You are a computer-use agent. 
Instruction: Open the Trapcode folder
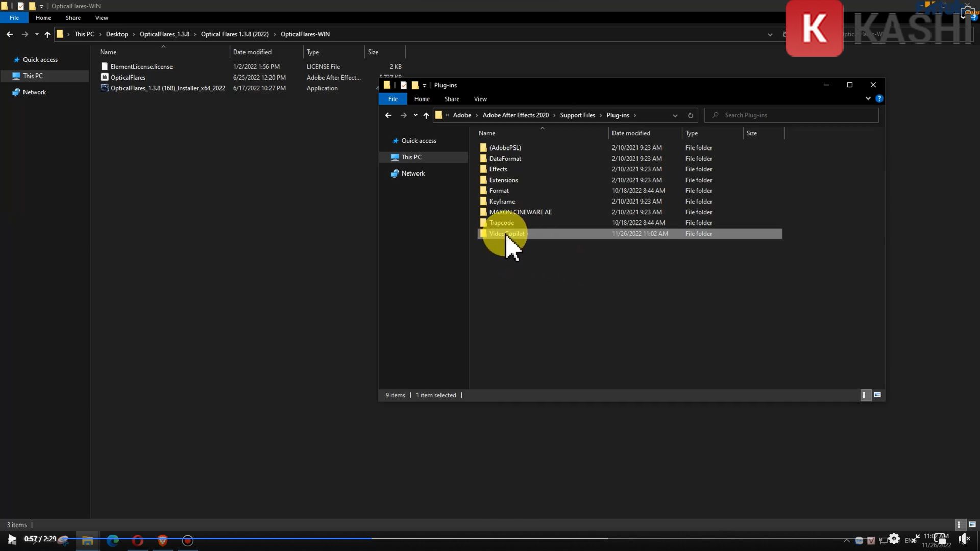501,223
